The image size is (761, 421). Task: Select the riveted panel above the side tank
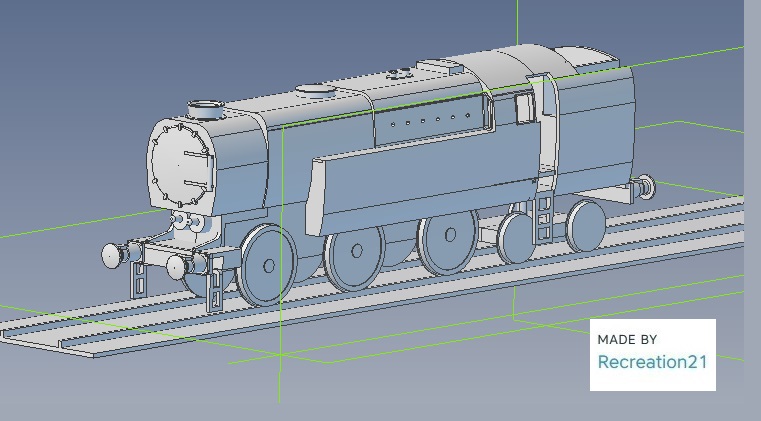coord(430,122)
